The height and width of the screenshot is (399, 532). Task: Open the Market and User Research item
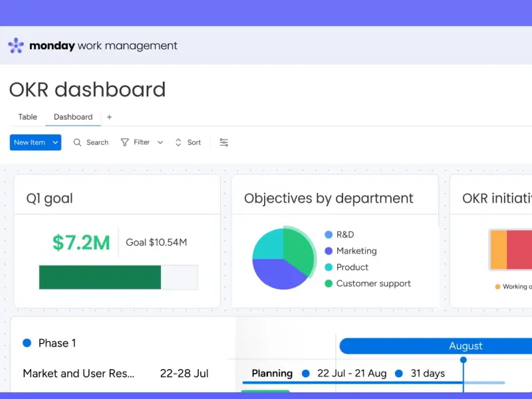78,373
